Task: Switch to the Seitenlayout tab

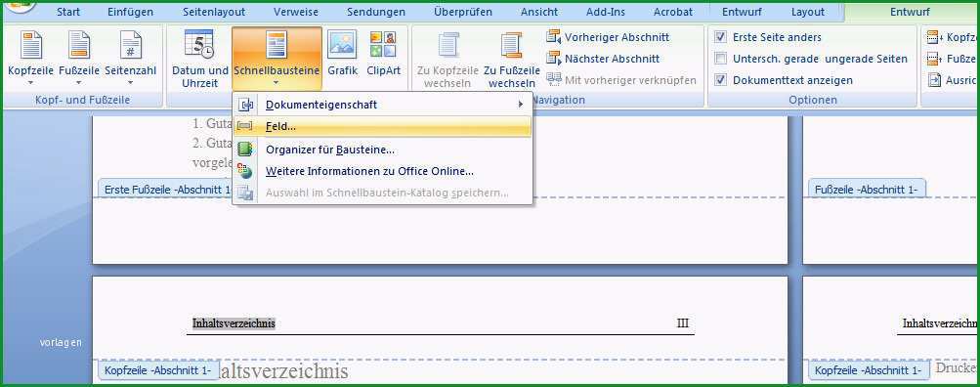Action: [x=214, y=12]
